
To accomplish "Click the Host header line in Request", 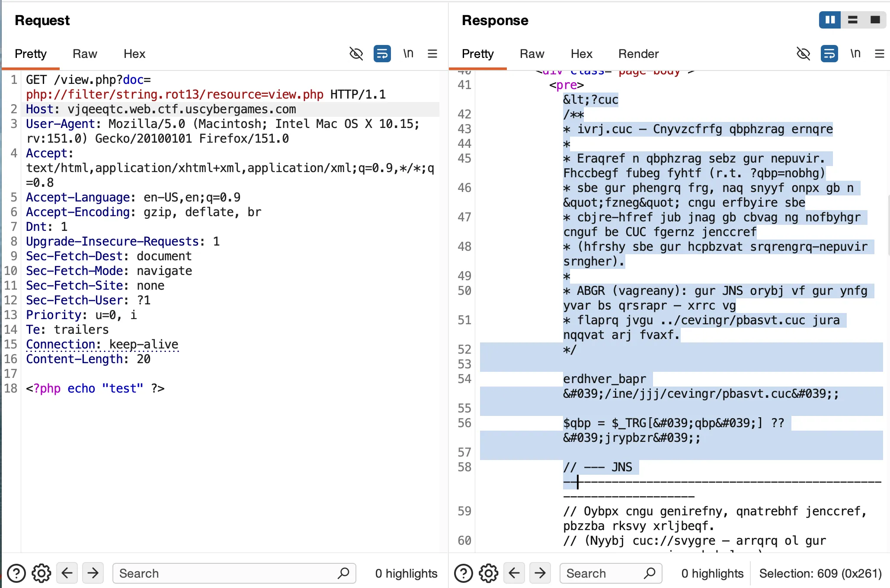I will tap(161, 109).
